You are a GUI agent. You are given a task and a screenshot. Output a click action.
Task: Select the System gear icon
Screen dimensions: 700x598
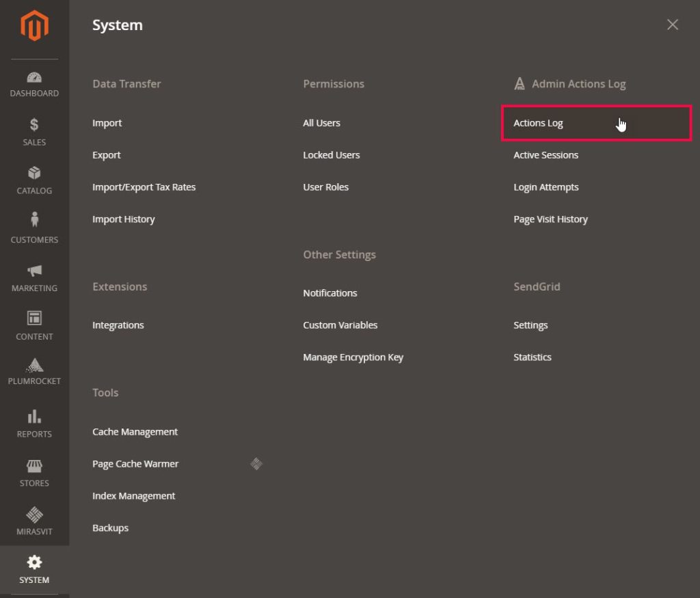click(x=34, y=562)
